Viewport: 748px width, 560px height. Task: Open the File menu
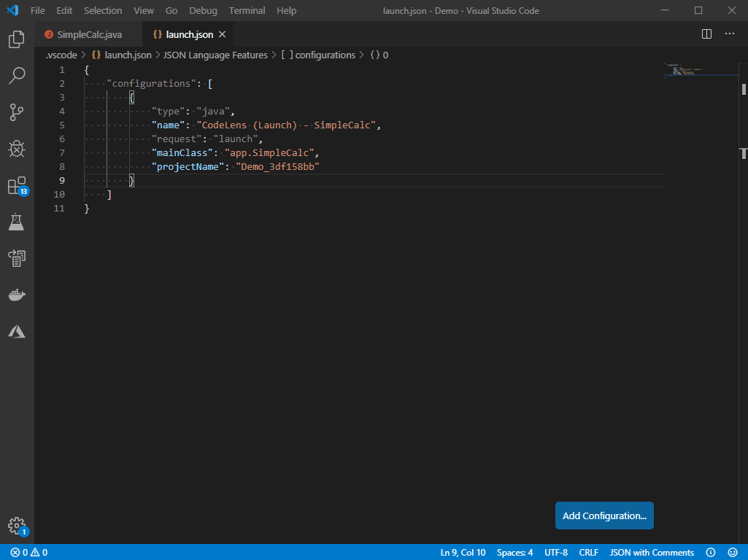pos(38,10)
